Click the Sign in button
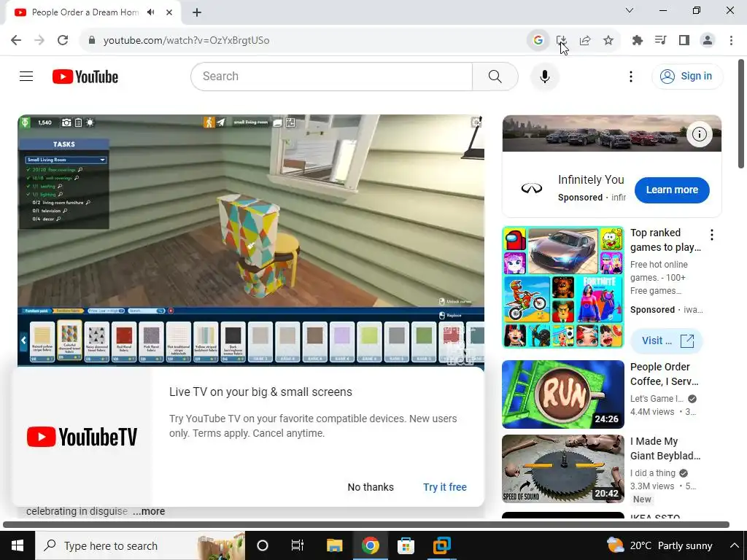Image resolution: width=747 pixels, height=560 pixels. (687, 76)
